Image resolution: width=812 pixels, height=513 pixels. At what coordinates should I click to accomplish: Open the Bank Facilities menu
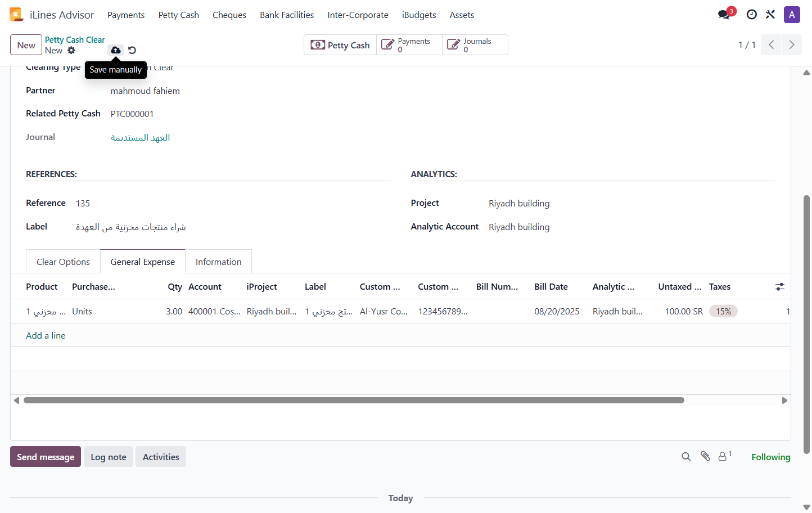pyautogui.click(x=287, y=15)
